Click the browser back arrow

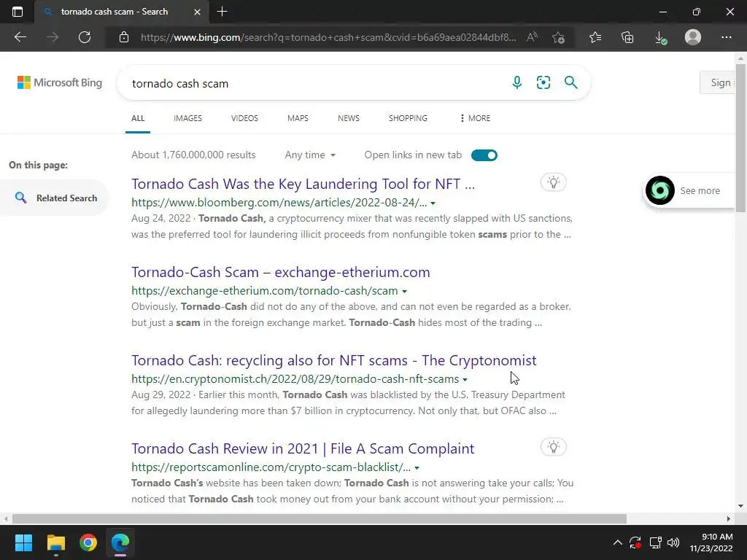(20, 37)
